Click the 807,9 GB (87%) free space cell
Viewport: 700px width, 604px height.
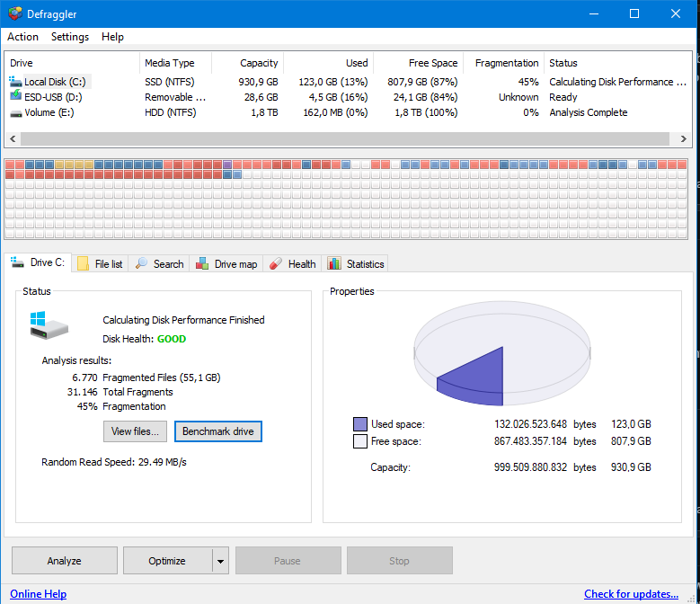click(422, 82)
